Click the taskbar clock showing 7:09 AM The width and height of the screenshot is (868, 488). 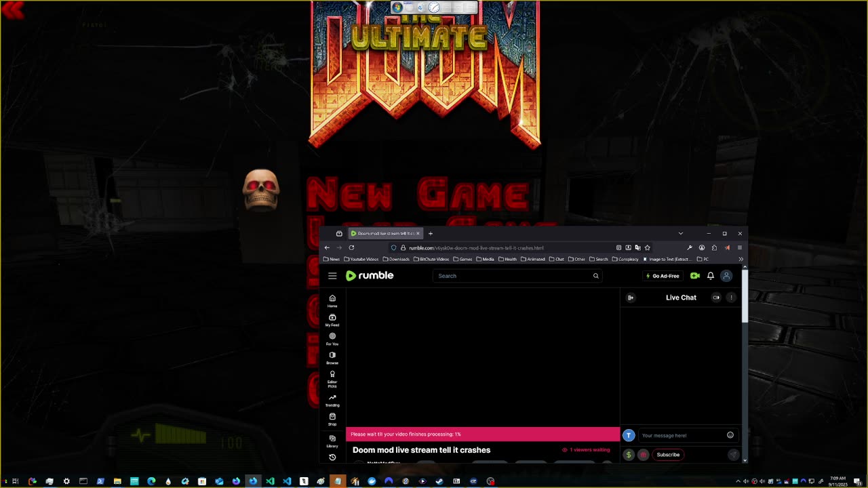(838, 481)
